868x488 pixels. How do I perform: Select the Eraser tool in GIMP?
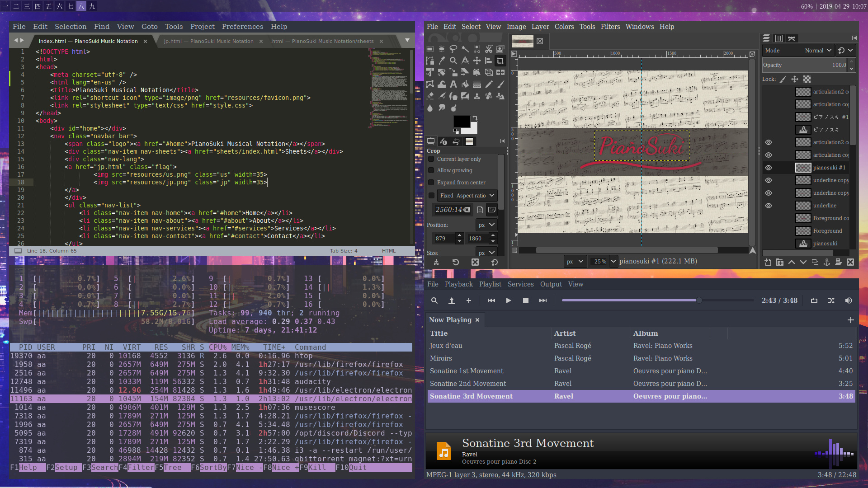point(430,96)
